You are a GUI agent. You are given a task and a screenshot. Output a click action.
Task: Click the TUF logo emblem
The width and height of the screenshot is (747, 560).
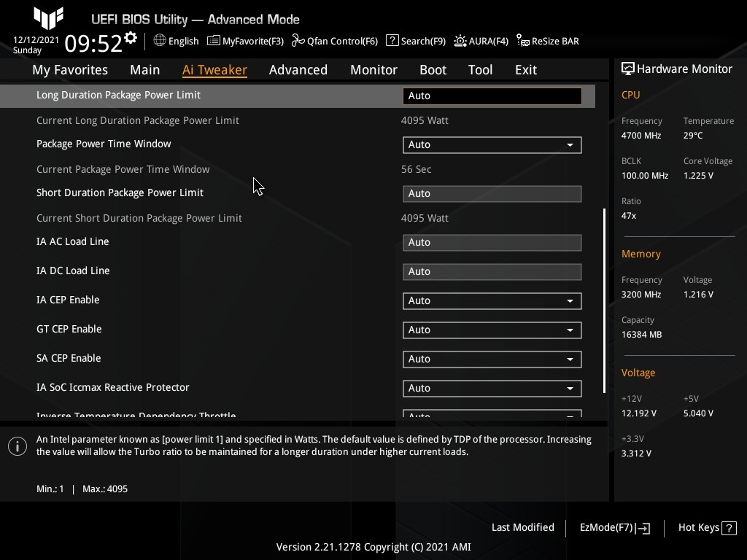pos(49,18)
